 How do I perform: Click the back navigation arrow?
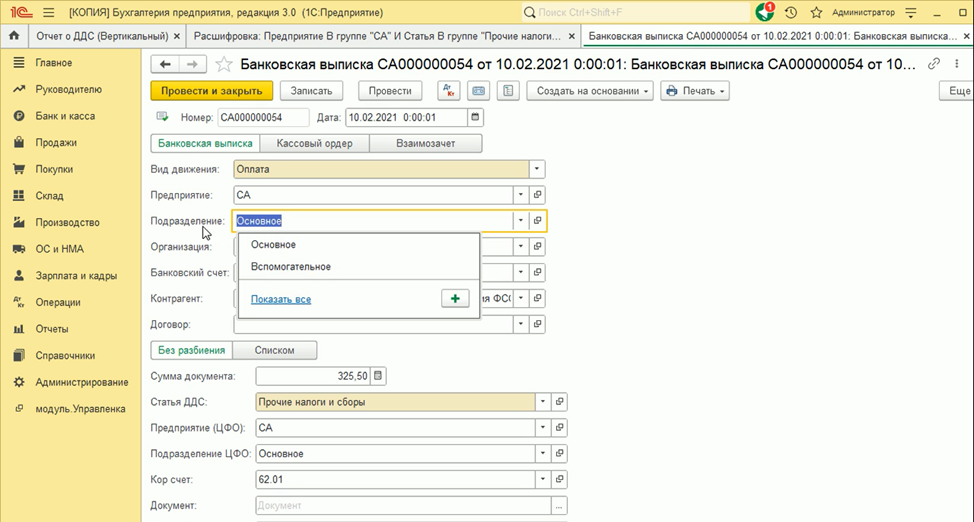pyautogui.click(x=165, y=64)
